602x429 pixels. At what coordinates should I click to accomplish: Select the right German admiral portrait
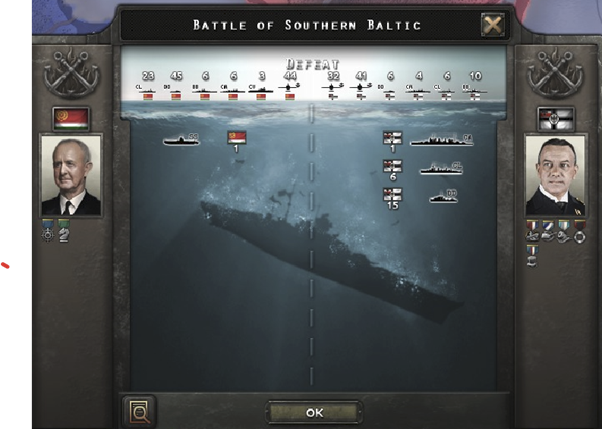(x=555, y=175)
